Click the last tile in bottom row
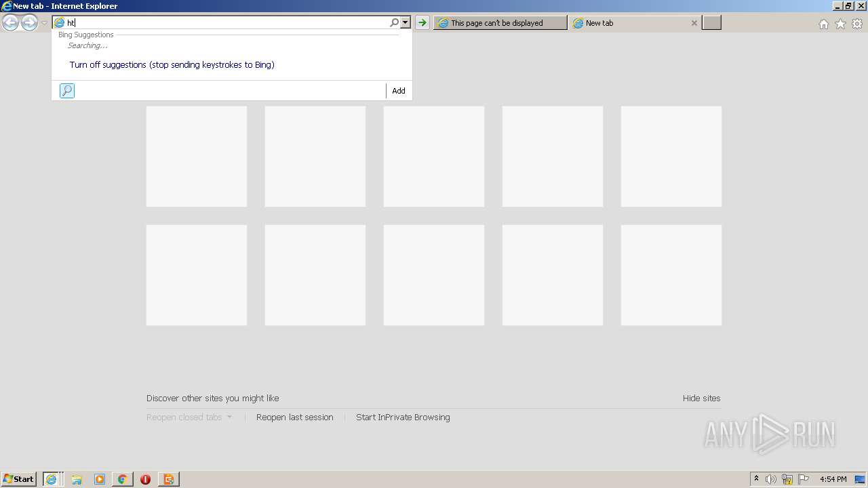 click(671, 275)
